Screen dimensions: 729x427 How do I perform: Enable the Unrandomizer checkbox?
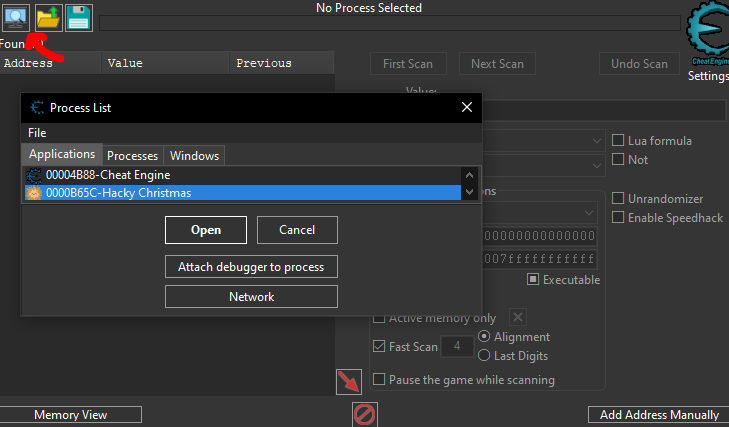[618, 199]
